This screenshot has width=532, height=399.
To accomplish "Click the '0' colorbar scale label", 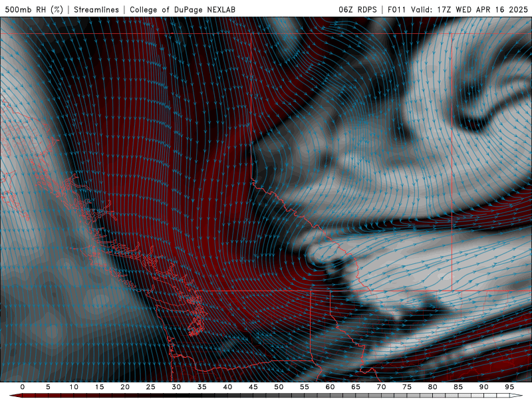I will pyautogui.click(x=23, y=387).
